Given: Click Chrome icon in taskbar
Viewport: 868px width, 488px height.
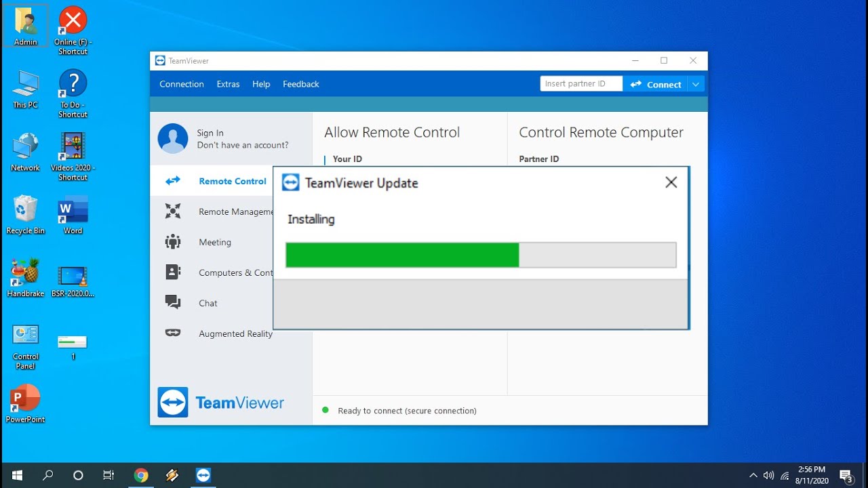Looking at the screenshot, I should click(x=141, y=475).
